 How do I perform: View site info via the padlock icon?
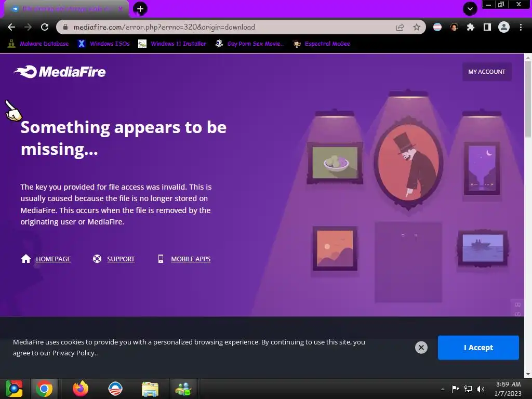click(65, 27)
